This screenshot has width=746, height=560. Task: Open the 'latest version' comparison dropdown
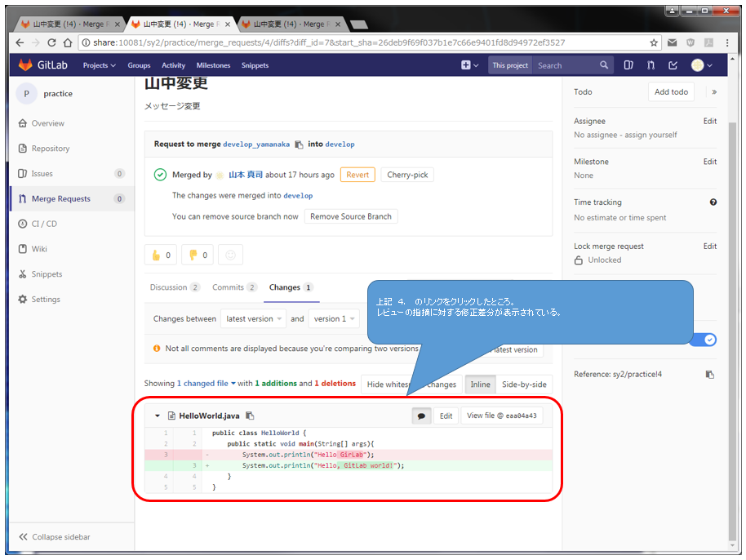254,318
